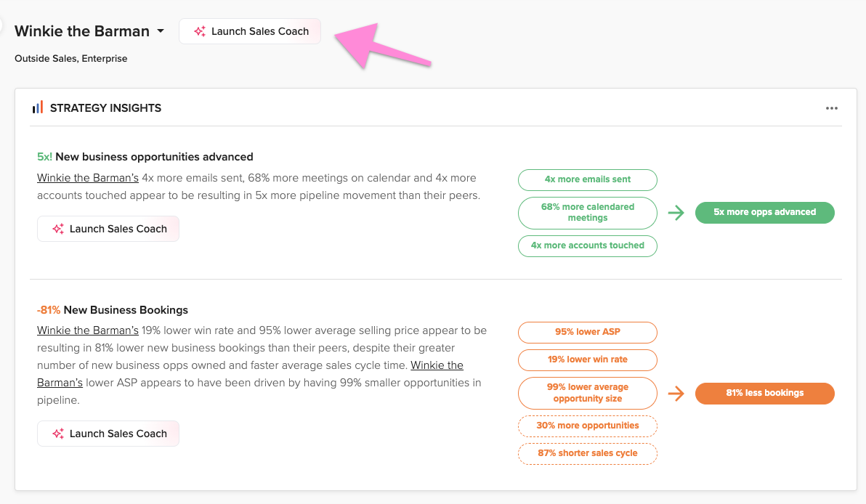This screenshot has width=866, height=504.
Task: Click the green 5x more opps advanced badge
Action: click(764, 213)
